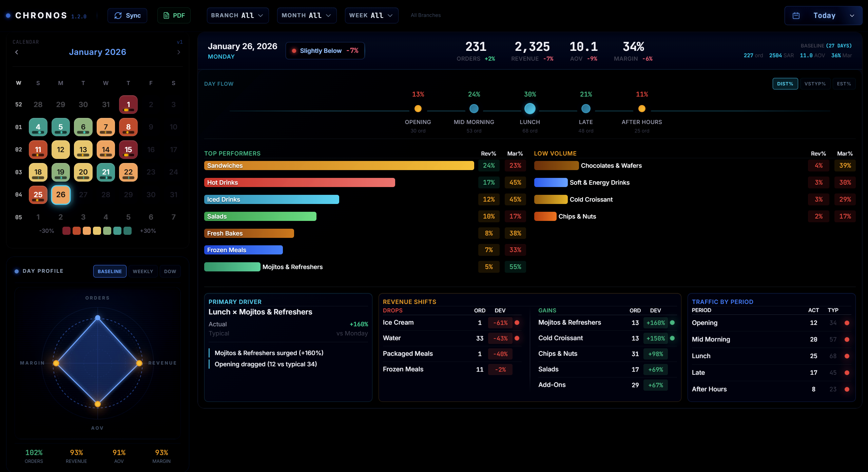Click the All Branches label
868x472 pixels.
pos(425,15)
